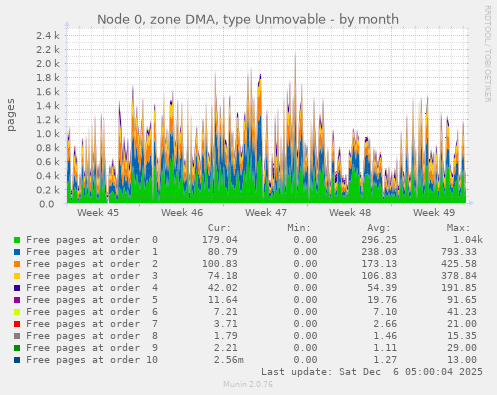Click the red order 7 legend swatch
The width and height of the screenshot is (497, 395).
pyautogui.click(x=17, y=324)
